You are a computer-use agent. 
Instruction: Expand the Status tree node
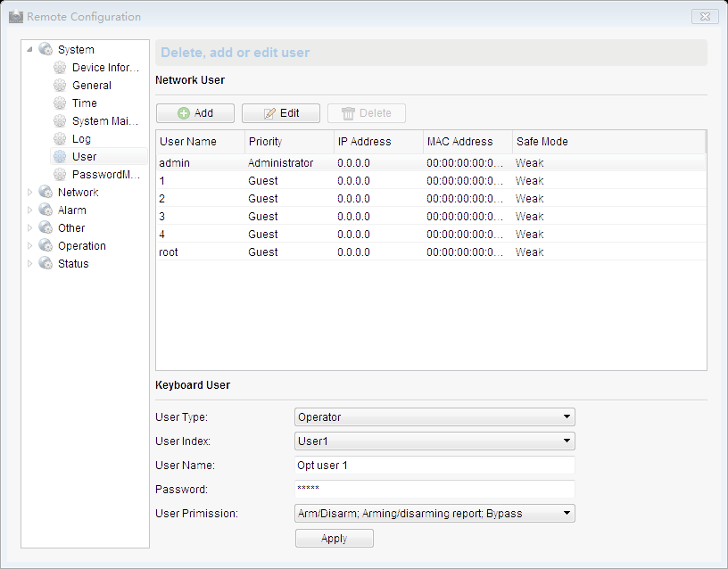29,264
